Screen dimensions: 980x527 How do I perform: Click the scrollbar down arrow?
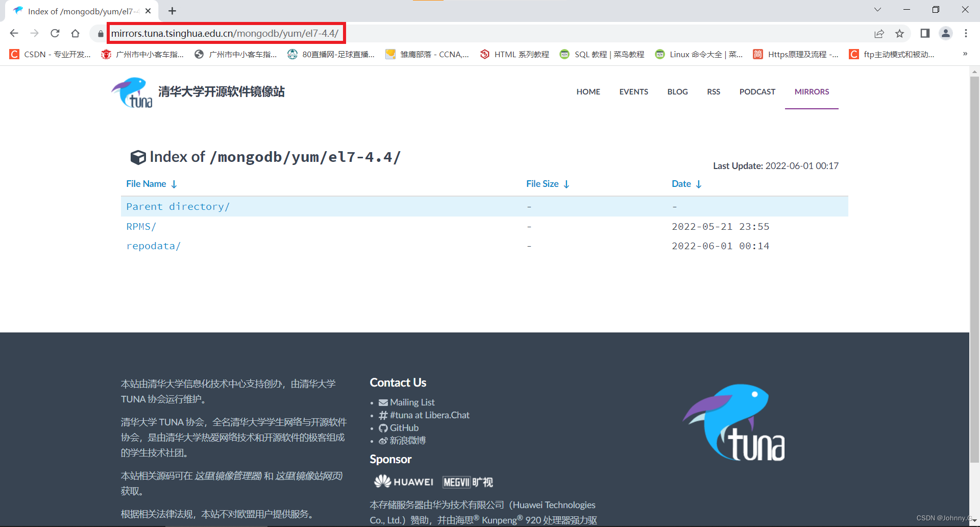click(974, 521)
